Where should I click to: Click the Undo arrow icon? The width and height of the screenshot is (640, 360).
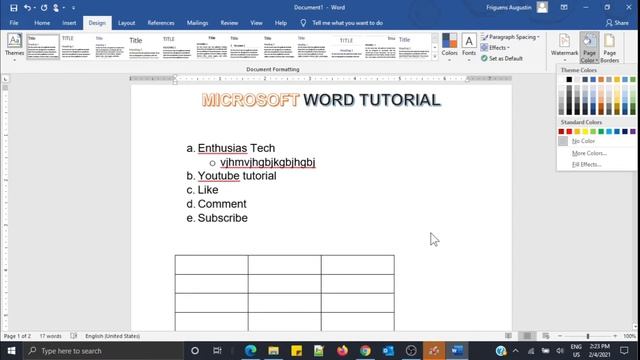[27, 7]
